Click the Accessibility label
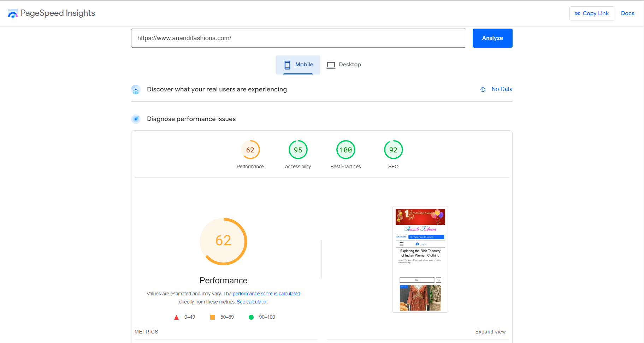The image size is (644, 343). (x=298, y=167)
